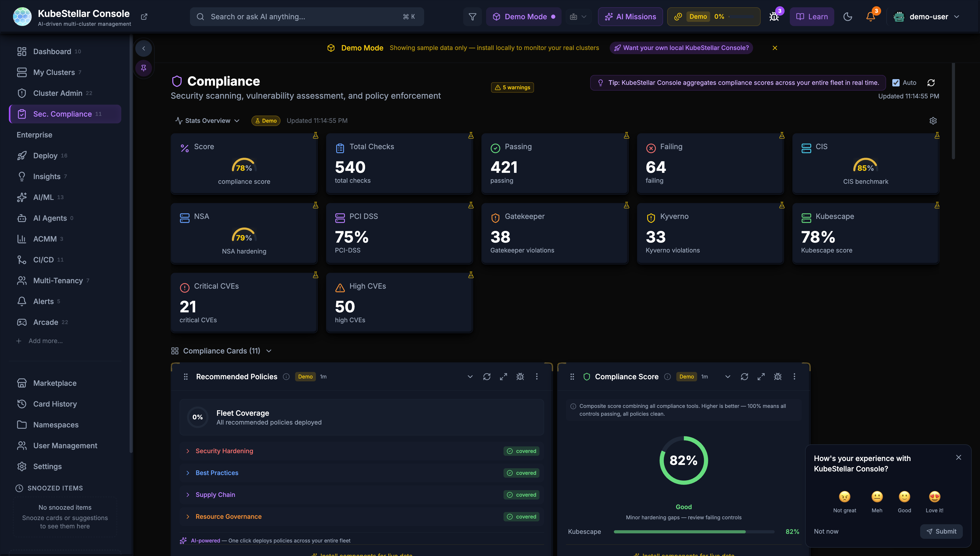The width and height of the screenshot is (980, 556).
Task: Open notifications bell icon
Action: 870,17
